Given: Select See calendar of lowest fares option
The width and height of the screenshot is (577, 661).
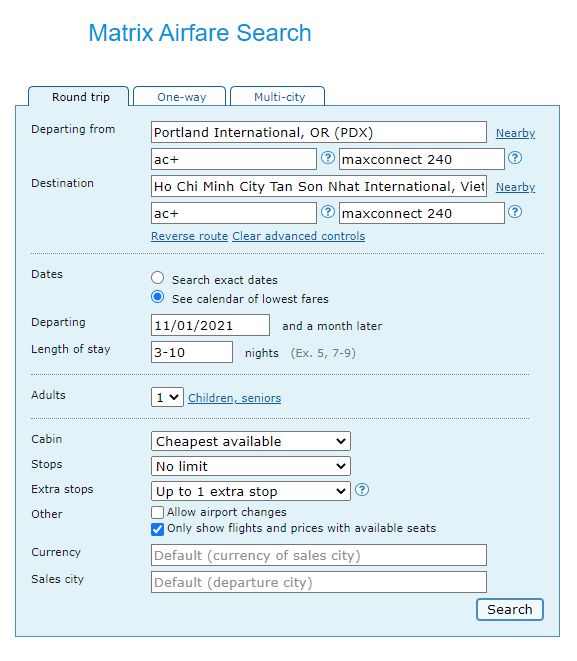Looking at the screenshot, I should (x=158, y=297).
